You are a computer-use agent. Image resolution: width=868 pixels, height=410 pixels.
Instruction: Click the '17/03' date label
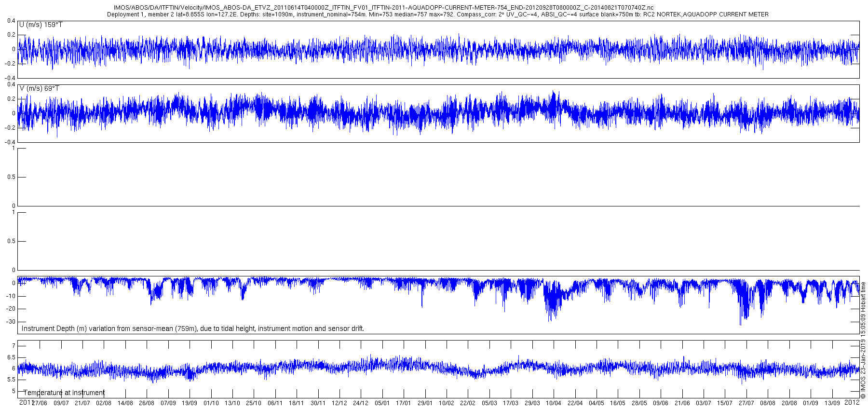(511, 403)
